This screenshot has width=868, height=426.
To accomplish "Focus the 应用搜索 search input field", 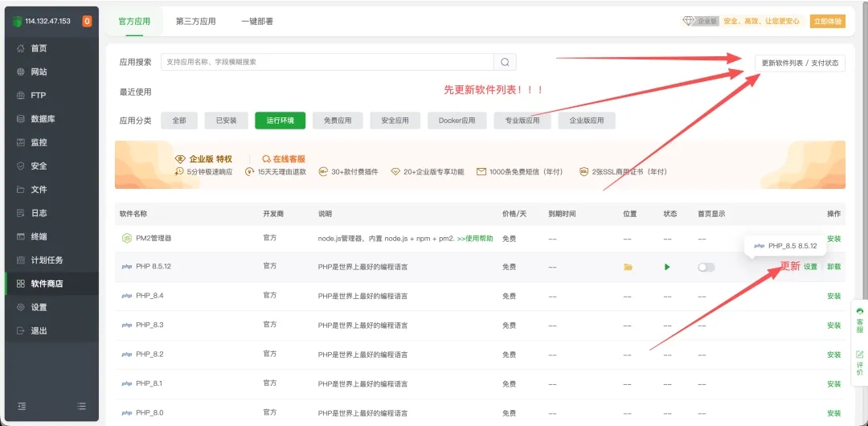I will pos(327,62).
